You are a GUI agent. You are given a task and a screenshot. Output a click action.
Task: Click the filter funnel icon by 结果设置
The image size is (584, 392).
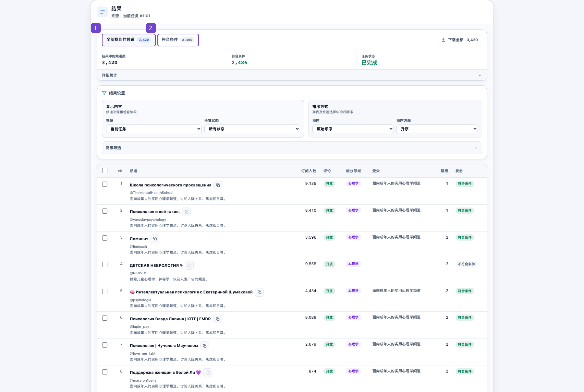coord(104,93)
